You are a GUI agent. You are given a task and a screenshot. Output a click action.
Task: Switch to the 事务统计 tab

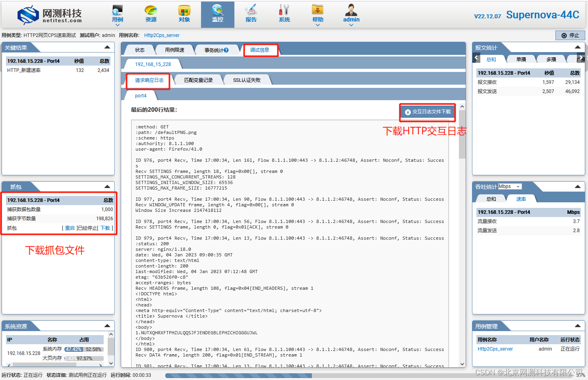point(217,50)
